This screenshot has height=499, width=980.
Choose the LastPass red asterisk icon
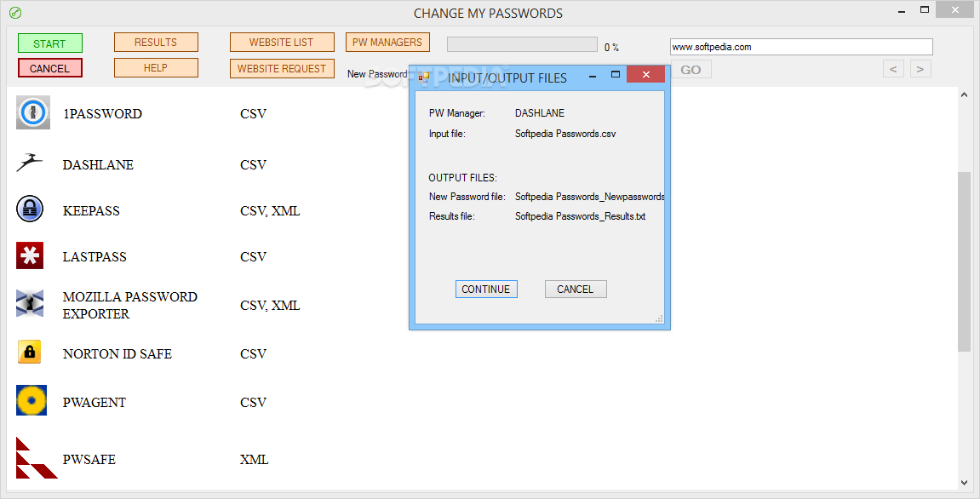pyautogui.click(x=30, y=255)
